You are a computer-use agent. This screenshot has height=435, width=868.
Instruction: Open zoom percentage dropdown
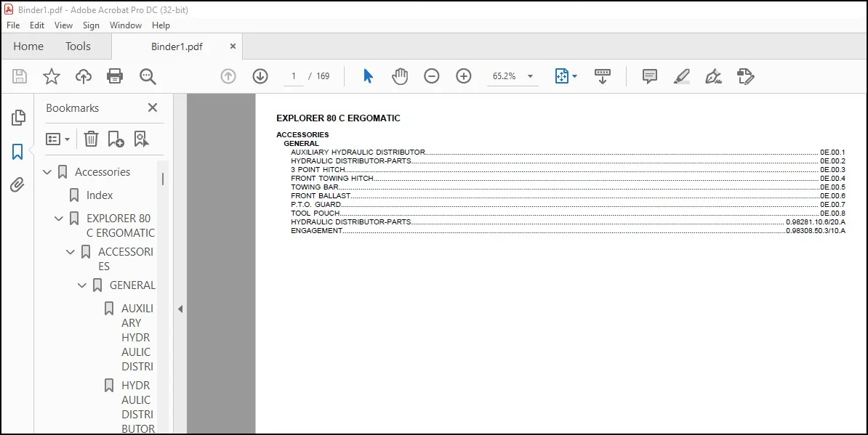(x=530, y=76)
